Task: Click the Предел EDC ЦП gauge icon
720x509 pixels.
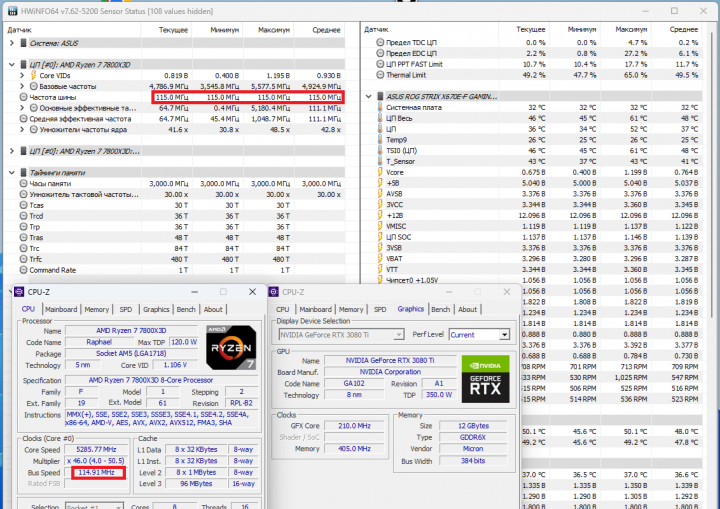Action: 380,53
